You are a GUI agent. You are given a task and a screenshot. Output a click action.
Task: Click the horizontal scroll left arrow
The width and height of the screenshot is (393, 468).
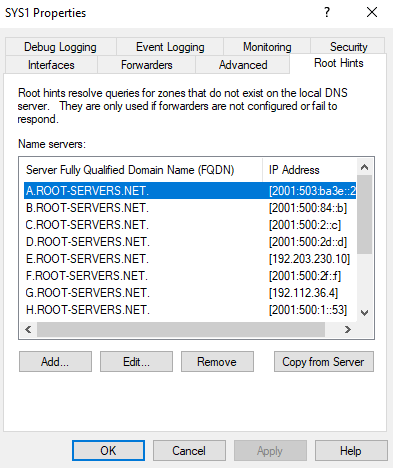tap(28, 329)
